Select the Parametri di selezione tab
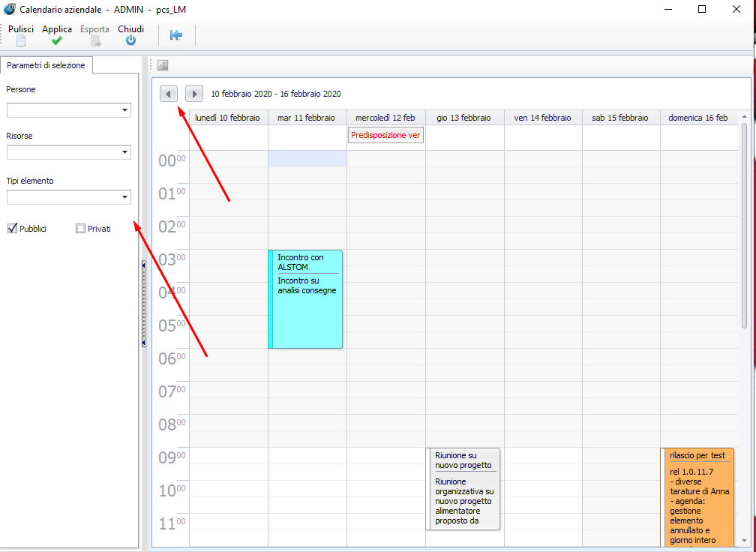Screen dimensions: 756x552 point(46,65)
